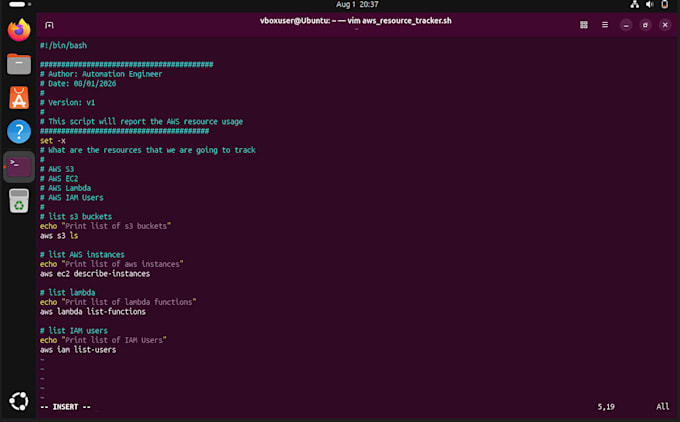Viewport: 680px width, 422px height.
Task: Click the 'aws iam list-users' command
Action: (x=78, y=350)
